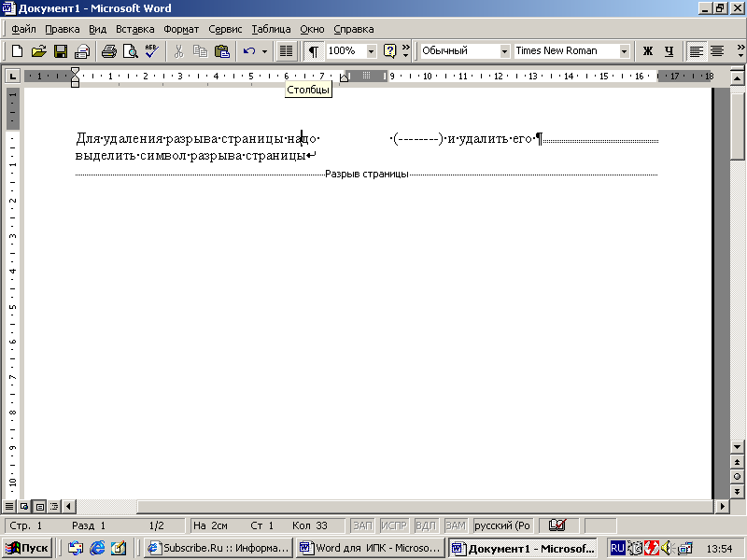Image resolution: width=747 pixels, height=560 pixels.
Task: Cut selection with scissors icon
Action: click(x=178, y=51)
